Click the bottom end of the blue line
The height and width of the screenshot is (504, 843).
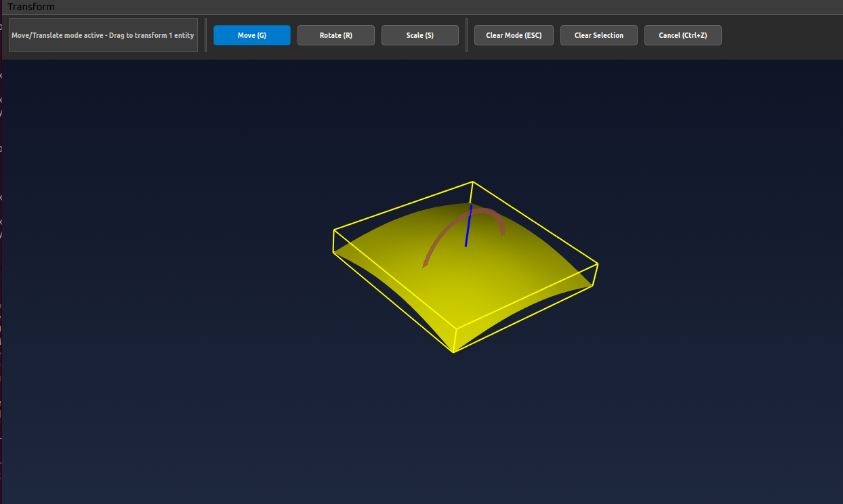pyautogui.click(x=466, y=245)
